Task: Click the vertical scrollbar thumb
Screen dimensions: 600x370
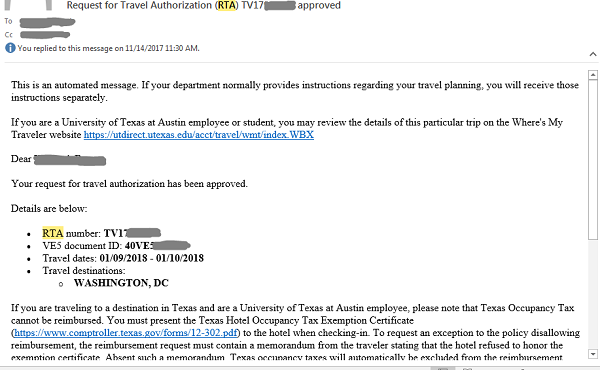Action: pos(593,160)
